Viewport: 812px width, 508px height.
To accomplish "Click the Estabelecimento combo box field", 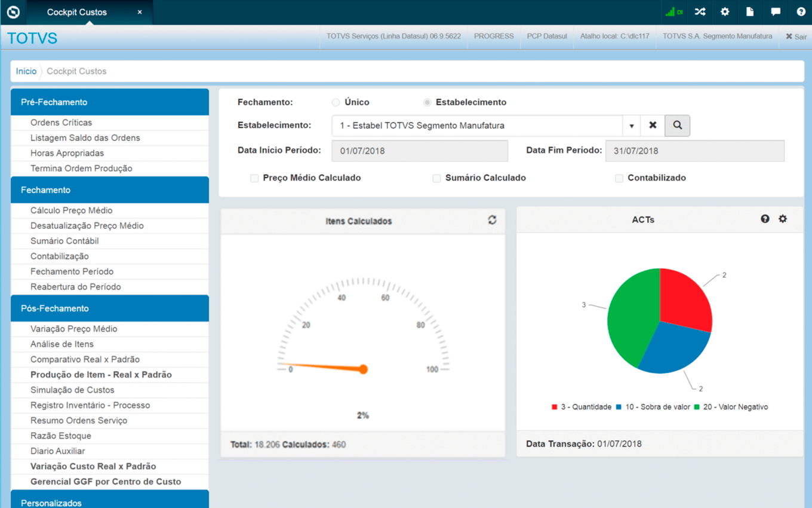I will (x=477, y=126).
